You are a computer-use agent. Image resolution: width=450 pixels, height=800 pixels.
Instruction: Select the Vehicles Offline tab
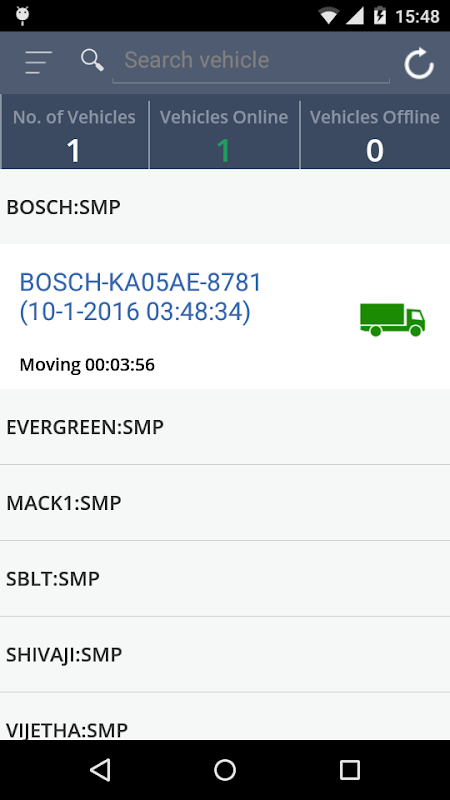[x=375, y=135]
